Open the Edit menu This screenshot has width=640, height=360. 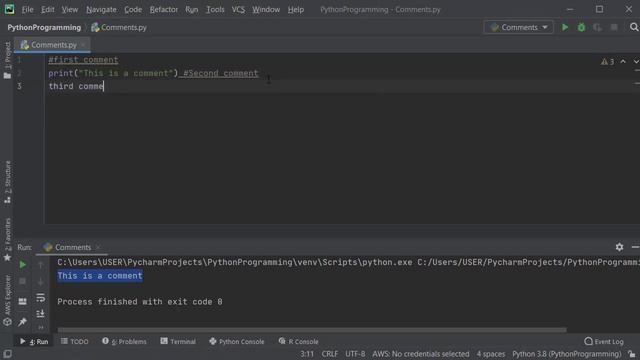click(x=47, y=9)
